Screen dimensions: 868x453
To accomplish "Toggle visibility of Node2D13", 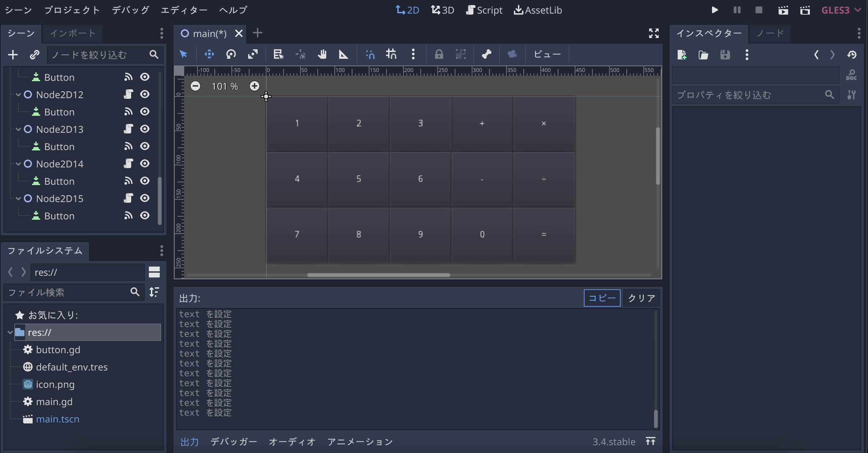I will click(145, 129).
